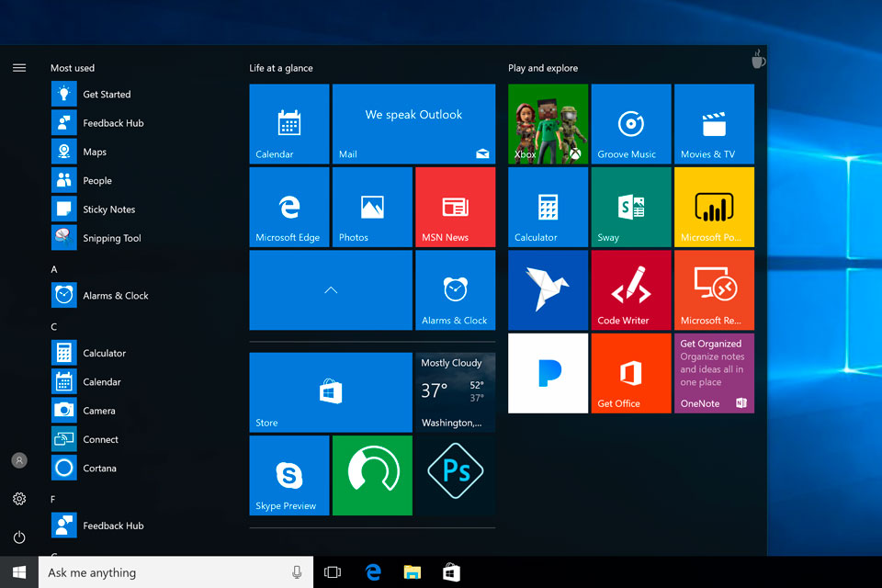Click the microphone icon in search box
This screenshot has width=882, height=588.
tap(297, 572)
